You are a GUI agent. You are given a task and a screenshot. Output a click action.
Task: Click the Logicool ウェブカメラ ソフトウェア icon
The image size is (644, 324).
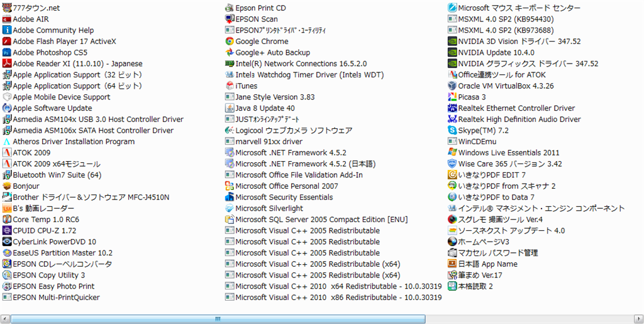click(x=230, y=130)
